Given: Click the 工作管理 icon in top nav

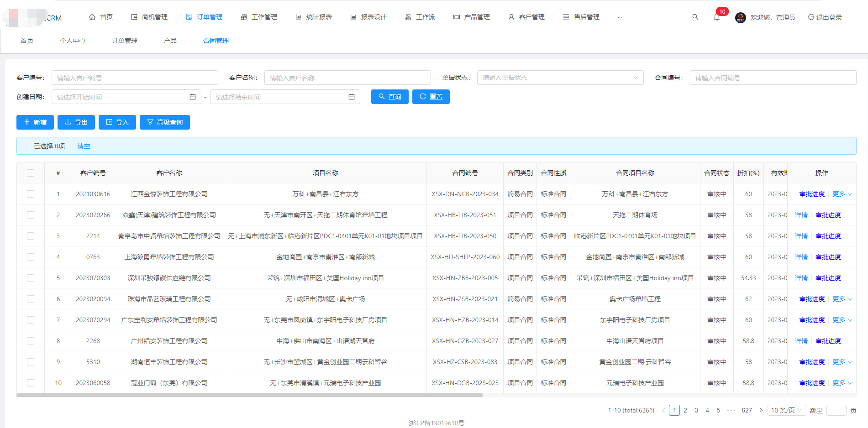Looking at the screenshot, I should tap(244, 17).
